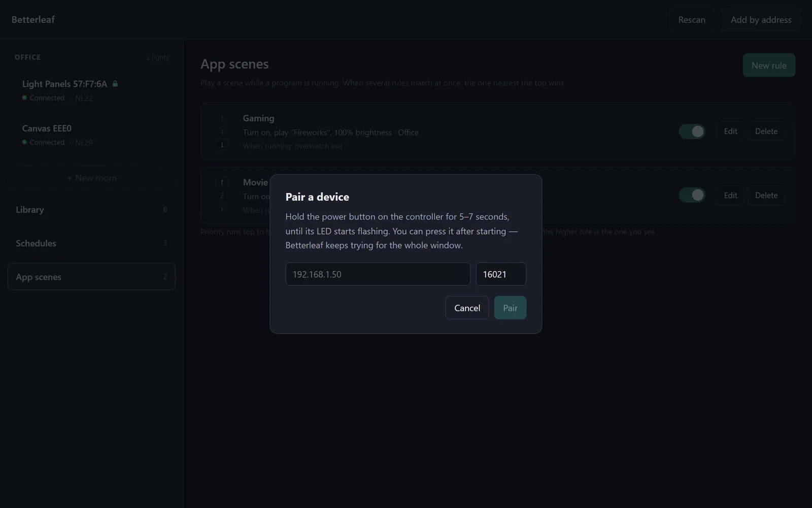
Task: Select App scenes in the sidebar
Action: point(91,277)
